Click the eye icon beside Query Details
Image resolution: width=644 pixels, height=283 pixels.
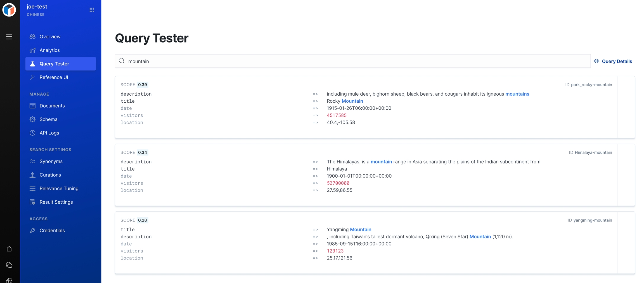[x=596, y=61]
